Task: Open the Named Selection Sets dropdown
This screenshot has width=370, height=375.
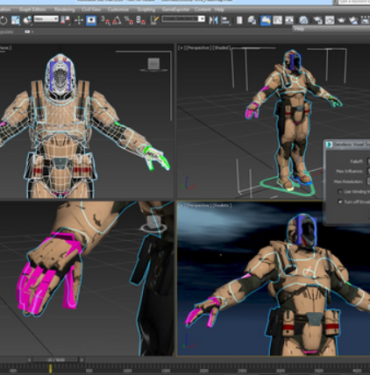Action: pyautogui.click(x=183, y=19)
